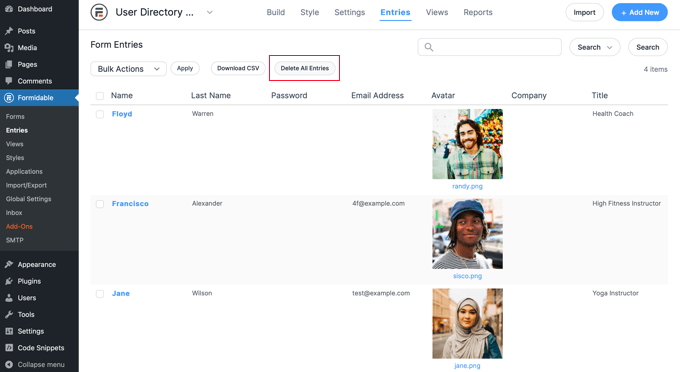This screenshot has height=372, width=680.
Task: Switch to the Build tab
Action: point(276,12)
